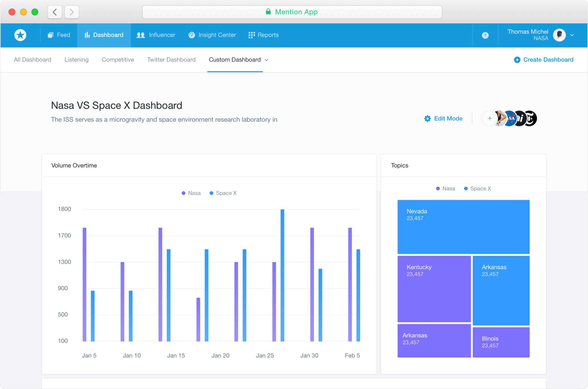Select the Listening dashboard tab
Image resolution: width=588 pixels, height=389 pixels.
(x=76, y=60)
